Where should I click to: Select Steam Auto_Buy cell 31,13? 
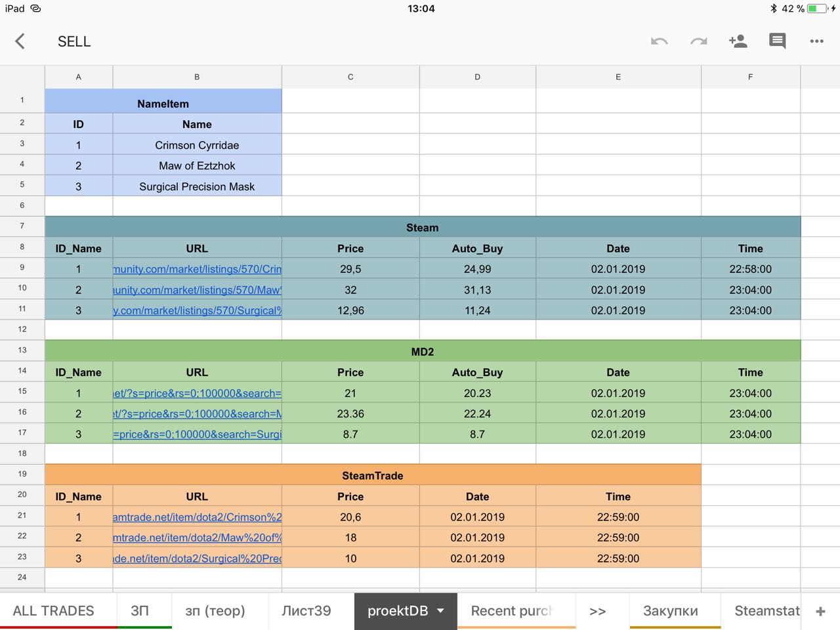pyautogui.click(x=478, y=289)
